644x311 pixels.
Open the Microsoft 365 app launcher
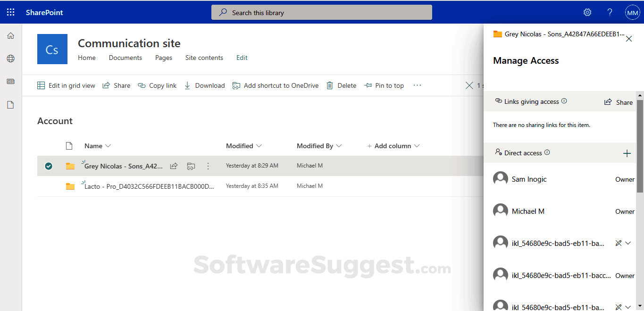tap(10, 12)
